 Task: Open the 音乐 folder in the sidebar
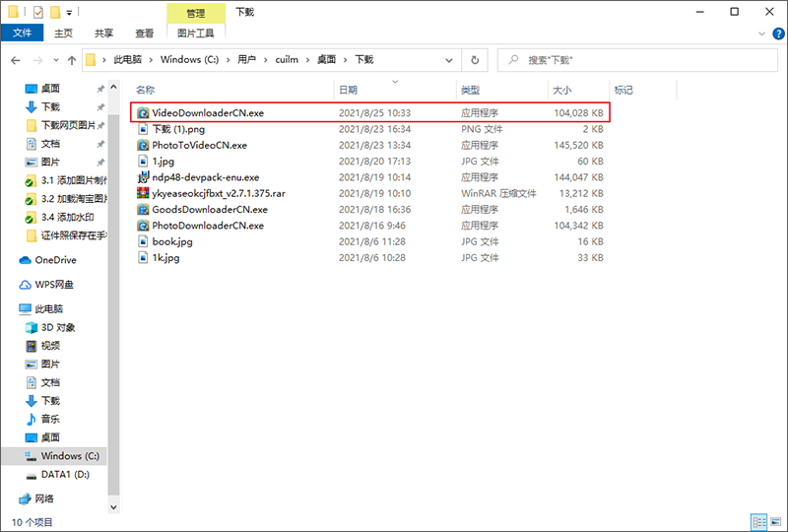pyautogui.click(x=42, y=419)
